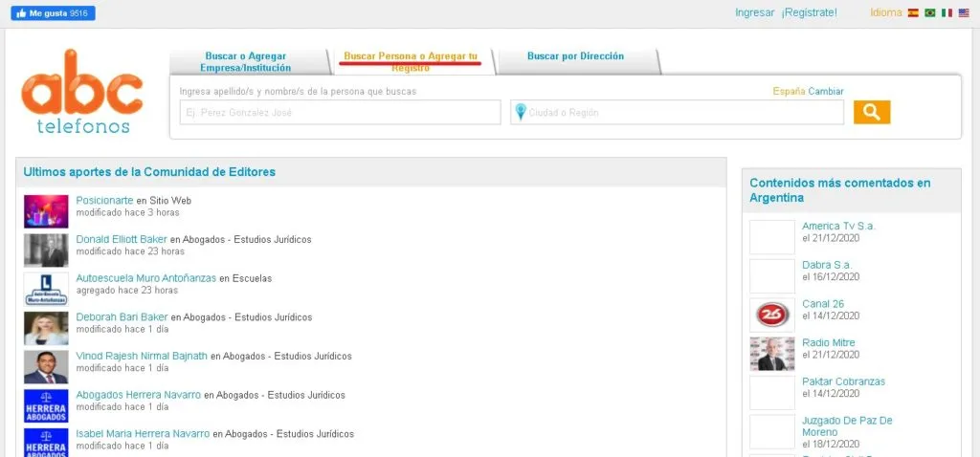
Task: Click Abogados Herrera Navarro logo thumbnail
Action: 46,405
